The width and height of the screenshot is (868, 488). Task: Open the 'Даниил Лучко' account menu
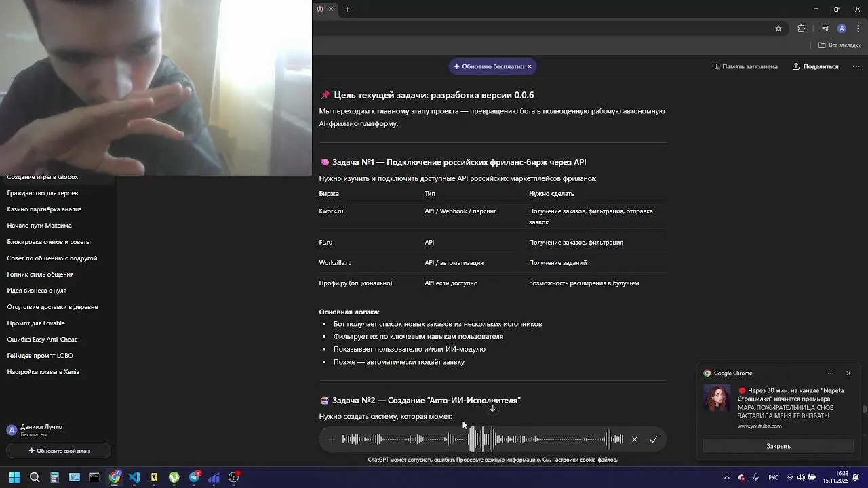[58, 430]
